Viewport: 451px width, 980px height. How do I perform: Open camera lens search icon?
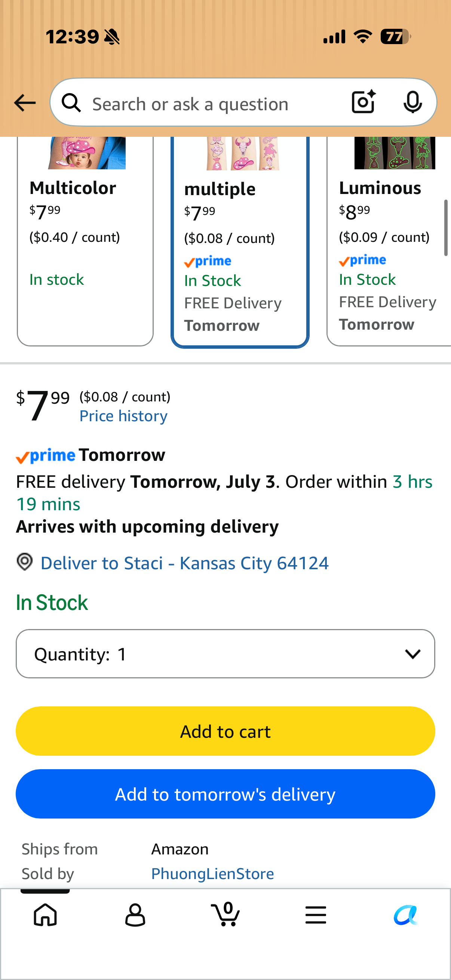(363, 102)
